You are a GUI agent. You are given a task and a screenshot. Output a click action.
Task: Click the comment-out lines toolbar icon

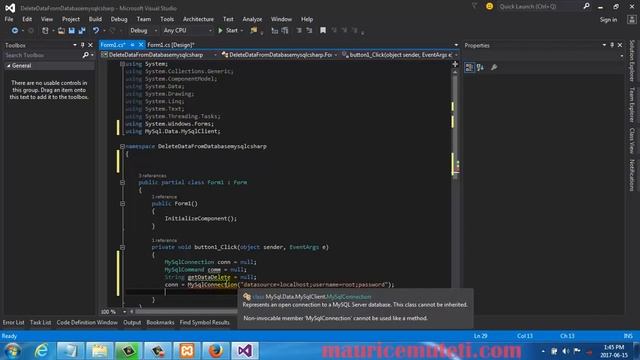tap(299, 31)
